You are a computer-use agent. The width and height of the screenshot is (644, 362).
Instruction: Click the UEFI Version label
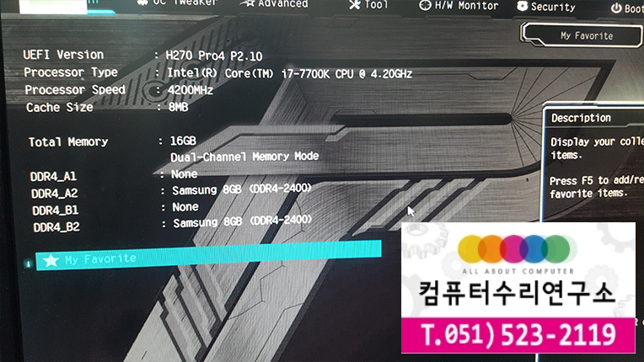63,55
